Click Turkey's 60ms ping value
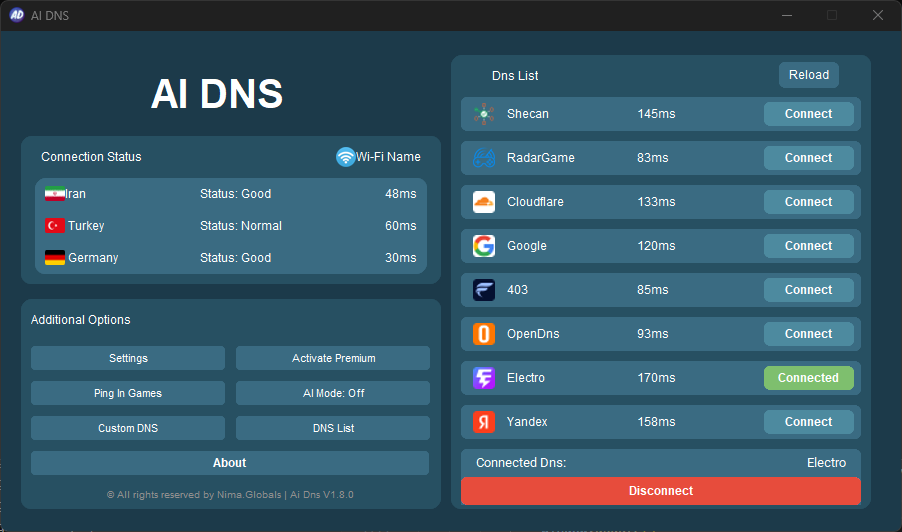The width and height of the screenshot is (902, 532). 400,225
